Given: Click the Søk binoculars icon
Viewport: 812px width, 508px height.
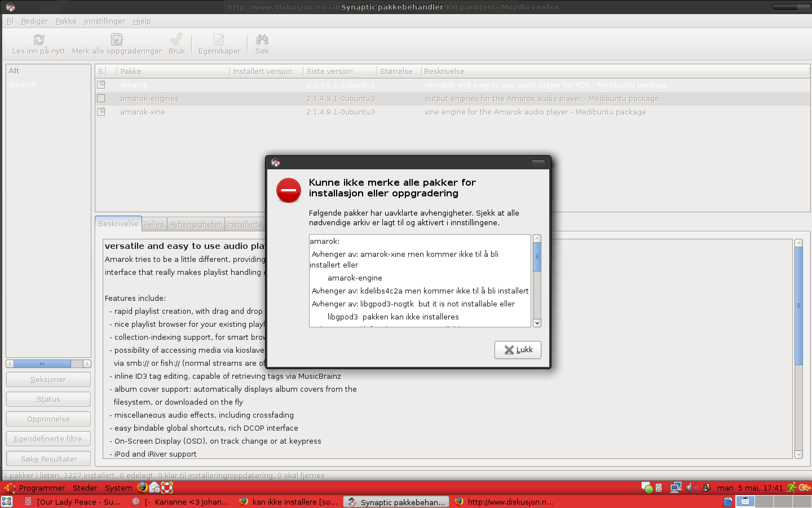Looking at the screenshot, I should pos(262,39).
